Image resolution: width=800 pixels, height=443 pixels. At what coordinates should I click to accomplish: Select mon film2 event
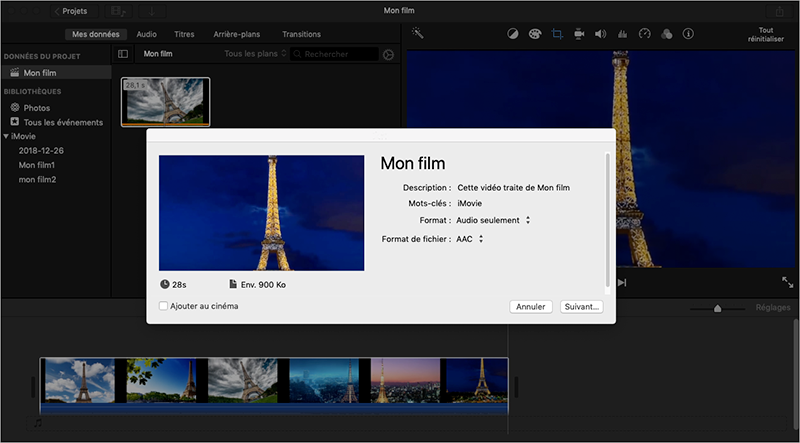click(x=37, y=179)
